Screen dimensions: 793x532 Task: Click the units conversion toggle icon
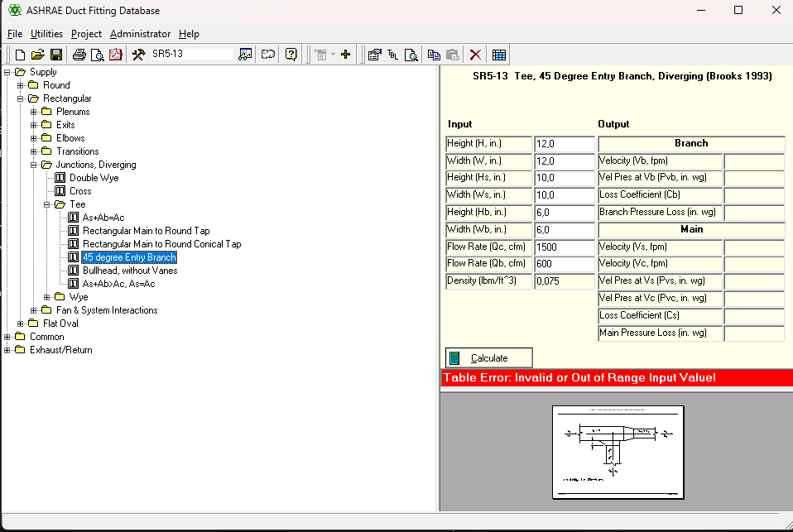click(x=268, y=55)
